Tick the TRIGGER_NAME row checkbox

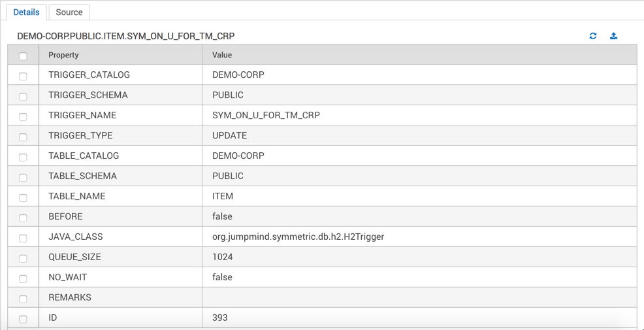click(23, 117)
